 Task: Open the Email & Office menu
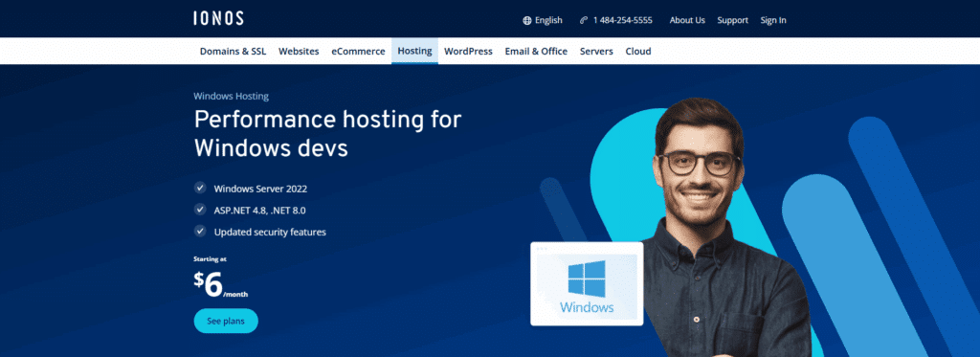(536, 52)
